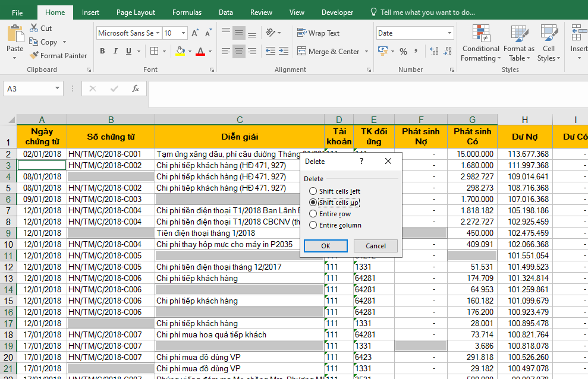Click the Insert Function fx icon

click(136, 89)
